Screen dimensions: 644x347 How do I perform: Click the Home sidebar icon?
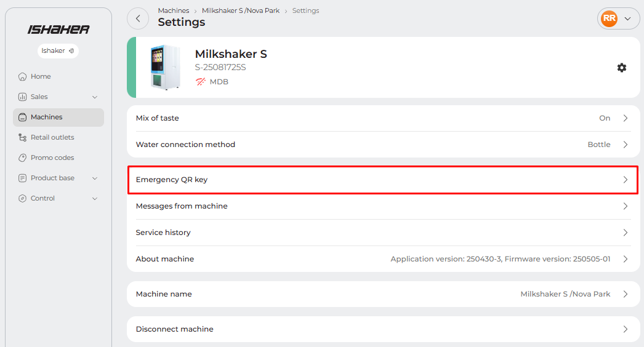point(23,77)
